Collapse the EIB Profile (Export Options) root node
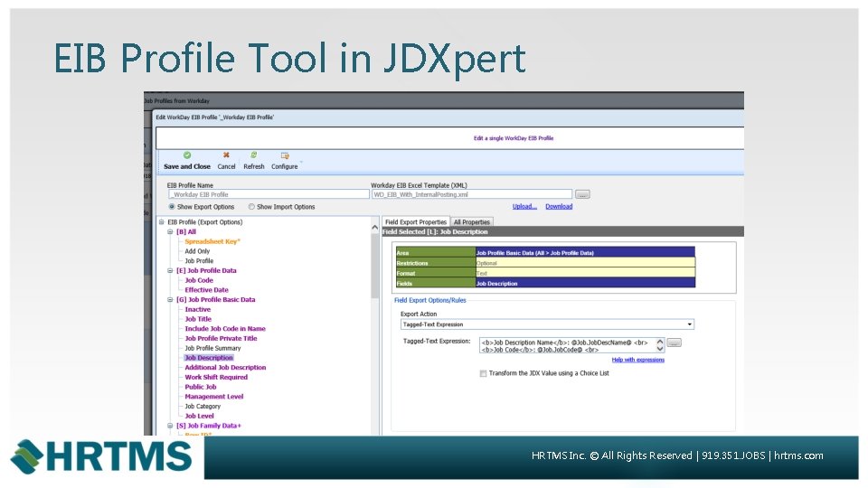 coord(162,222)
